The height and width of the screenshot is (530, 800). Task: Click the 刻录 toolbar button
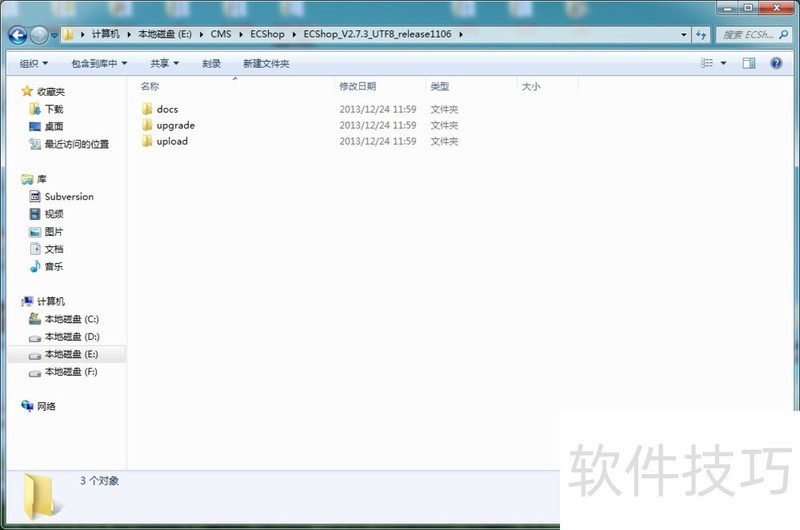(x=211, y=63)
